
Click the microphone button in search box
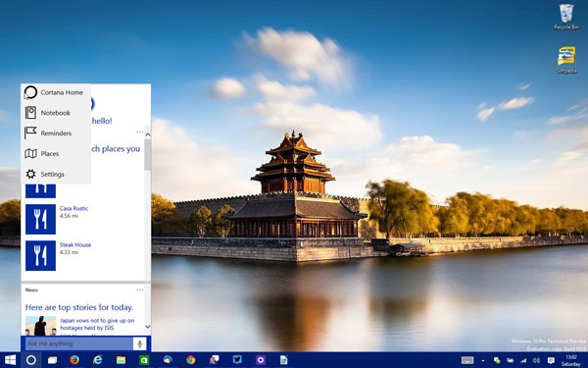click(x=139, y=343)
